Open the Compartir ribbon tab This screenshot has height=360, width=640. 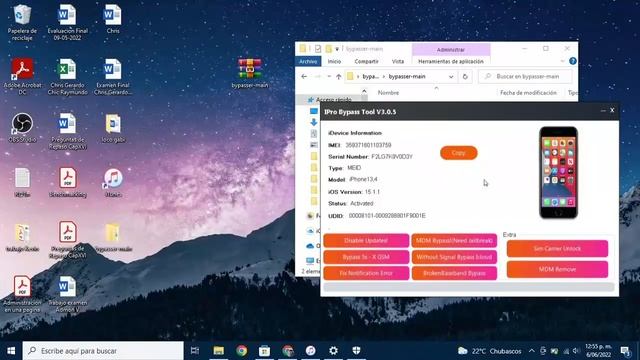click(366, 61)
